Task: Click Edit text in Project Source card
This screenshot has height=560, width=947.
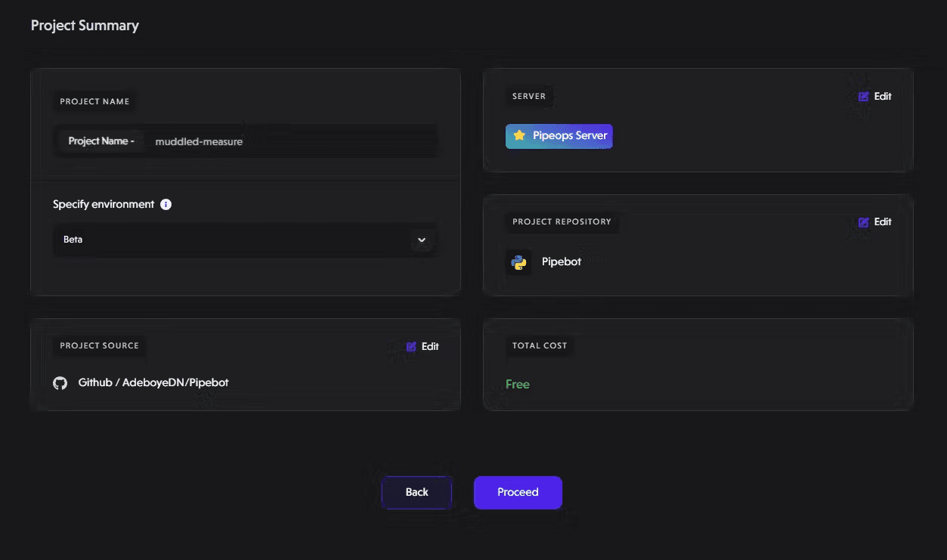Action: [430, 347]
